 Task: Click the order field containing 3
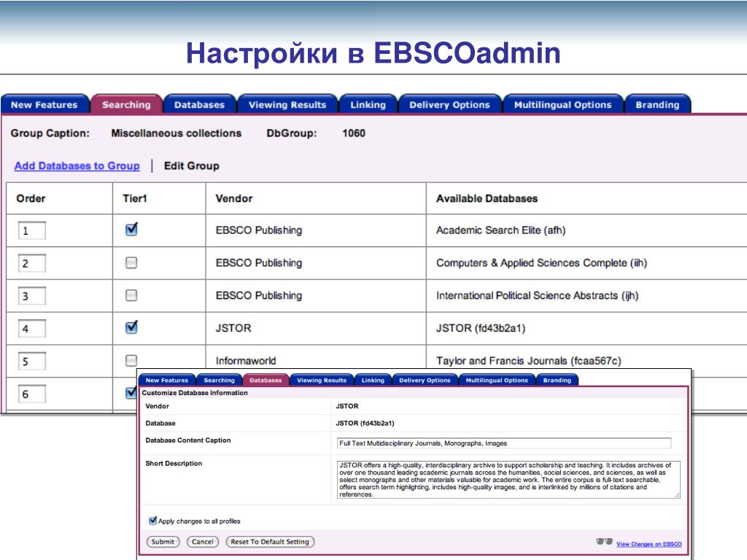tap(31, 296)
